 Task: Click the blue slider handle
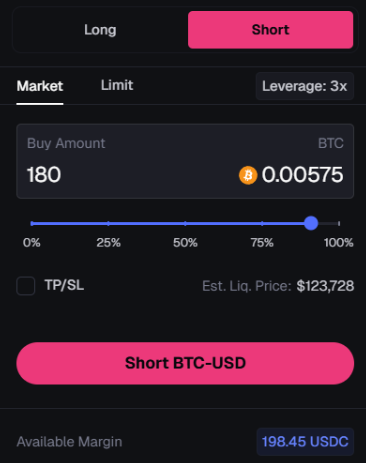[x=311, y=223]
